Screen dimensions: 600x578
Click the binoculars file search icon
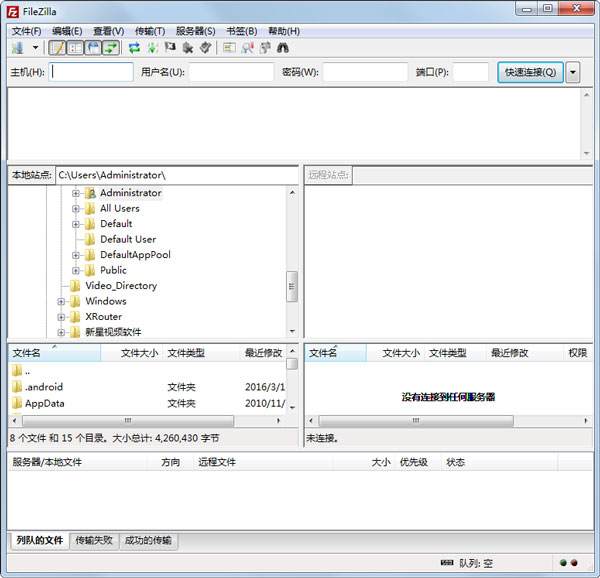(283, 47)
